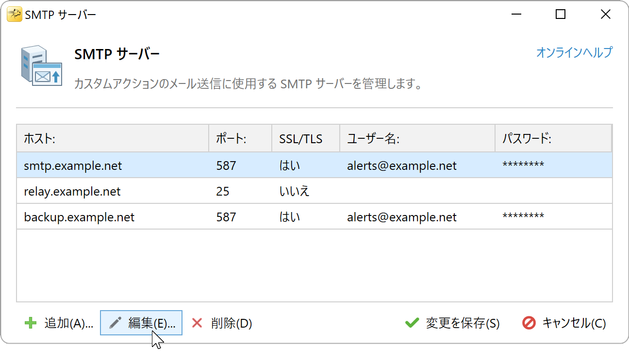
Task: Click はい in the smtp.example.net row
Action: (x=290, y=166)
